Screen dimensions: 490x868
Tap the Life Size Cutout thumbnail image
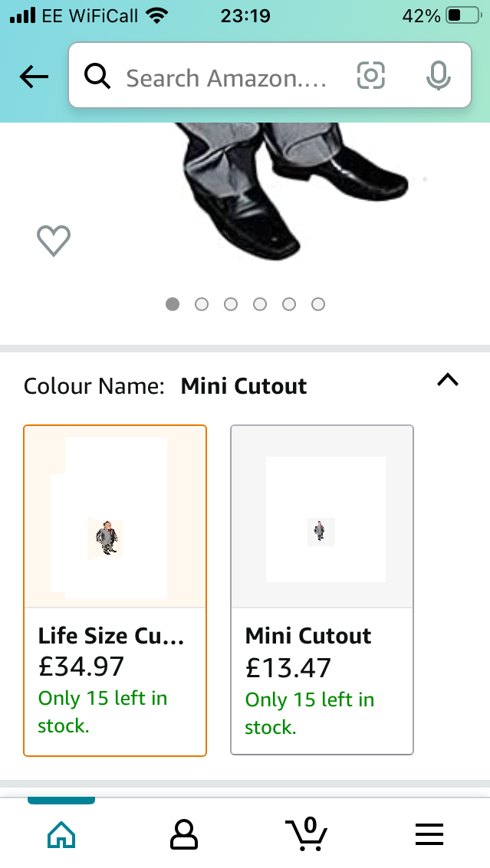pos(105,538)
